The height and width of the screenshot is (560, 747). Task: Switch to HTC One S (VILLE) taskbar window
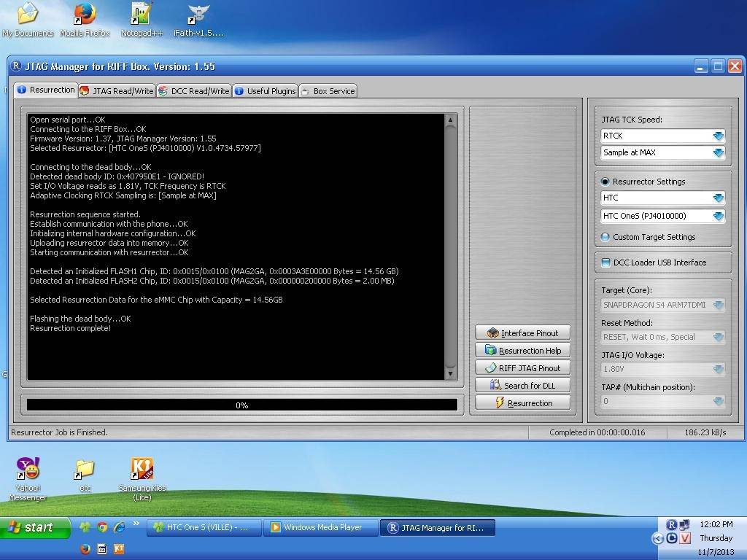204,528
